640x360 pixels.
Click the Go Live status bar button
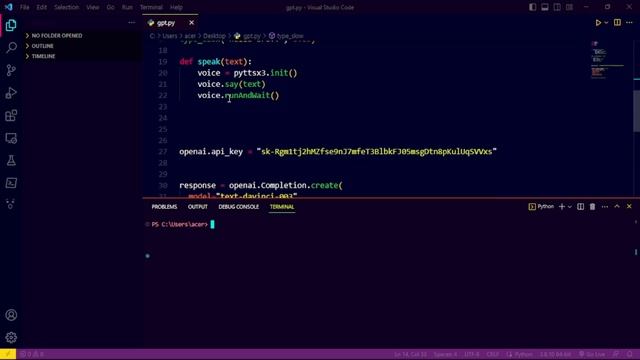click(x=592, y=354)
